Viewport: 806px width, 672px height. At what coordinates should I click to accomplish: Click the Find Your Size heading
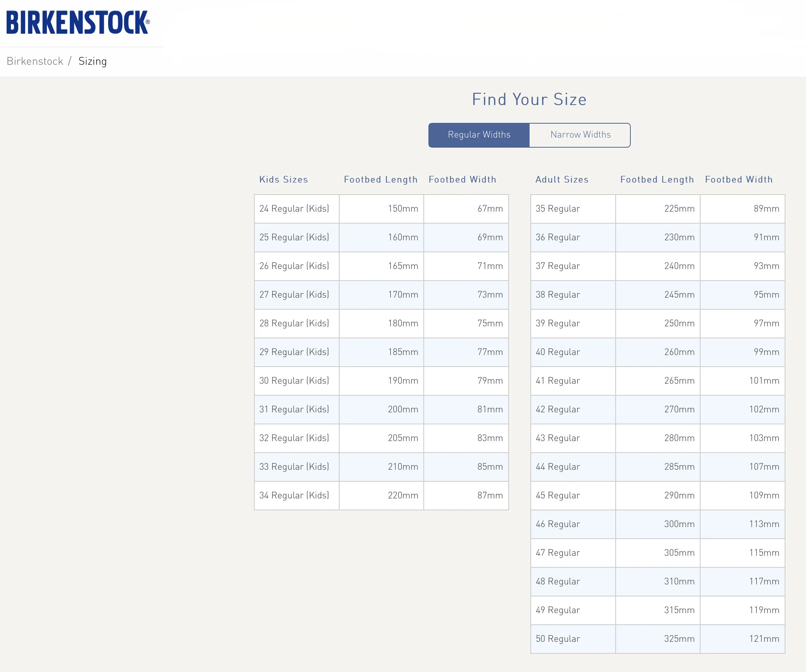529,99
